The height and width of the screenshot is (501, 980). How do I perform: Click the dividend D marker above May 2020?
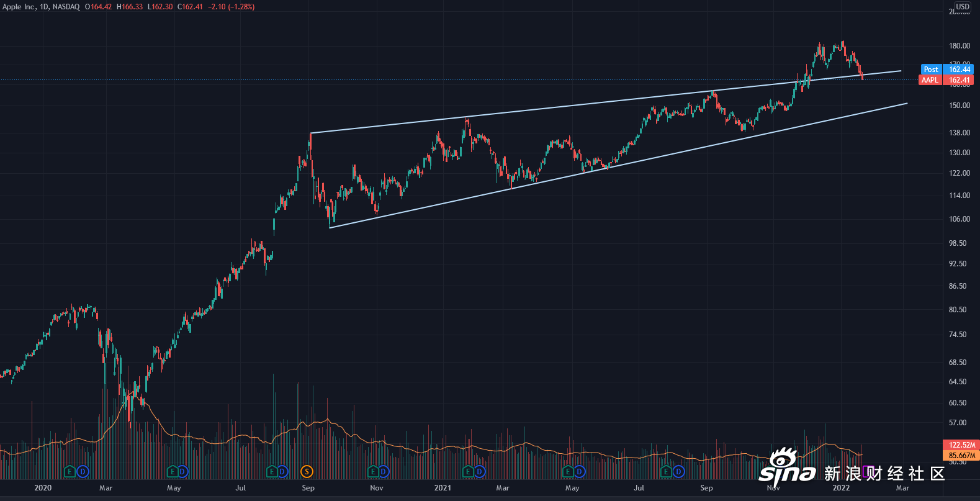click(183, 472)
